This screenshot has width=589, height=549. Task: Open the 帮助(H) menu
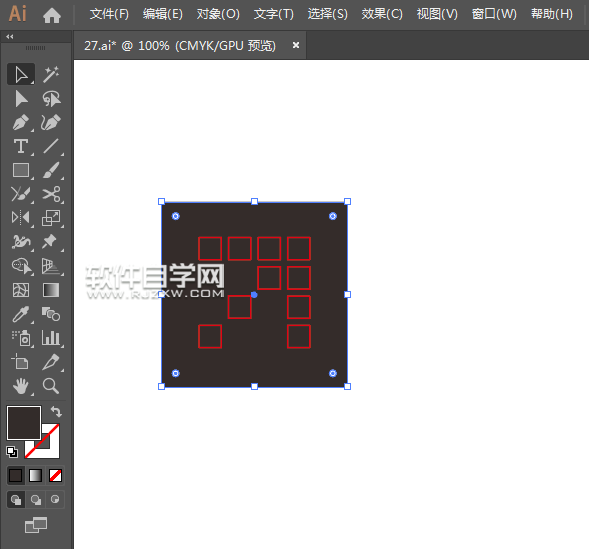click(551, 14)
